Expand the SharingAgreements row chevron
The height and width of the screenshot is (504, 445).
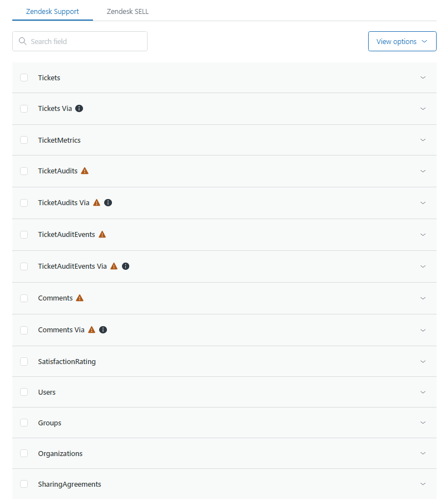point(423,484)
